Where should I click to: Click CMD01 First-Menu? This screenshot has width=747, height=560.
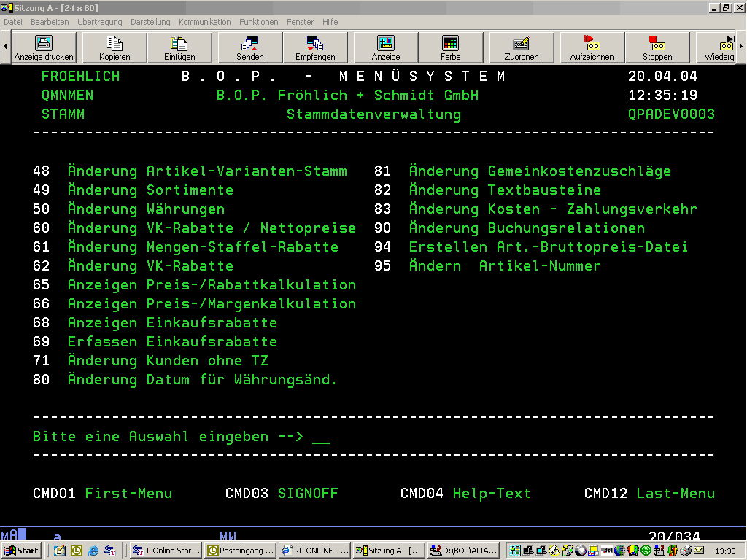pyautogui.click(x=102, y=494)
